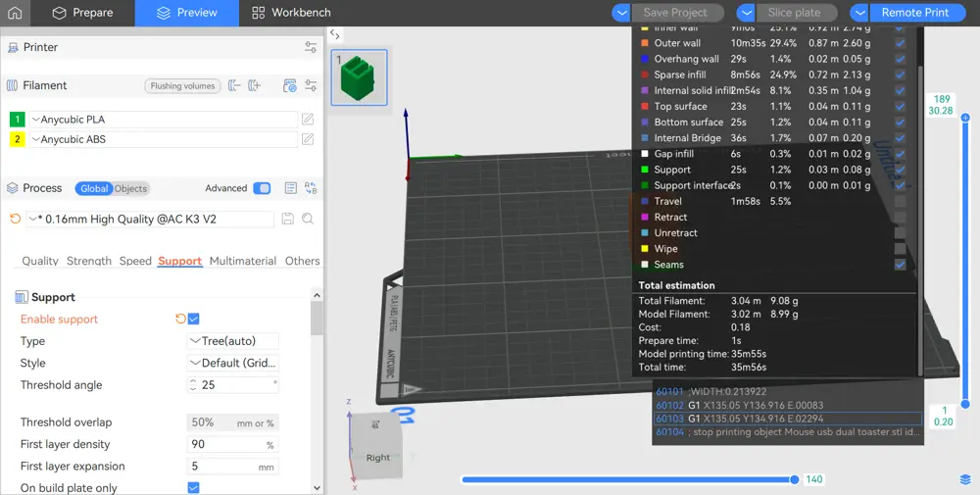Click the Preview tab
The image size is (980, 495).
(187, 13)
